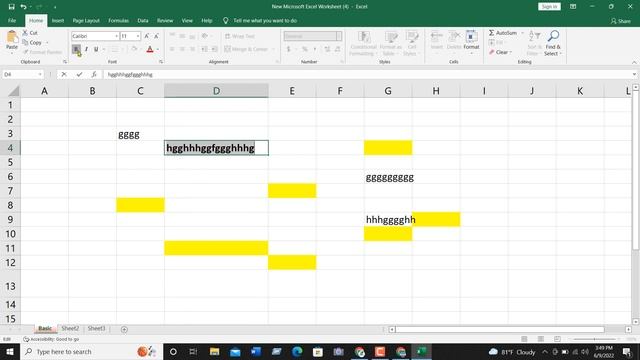Apply the red font color A
The width and height of the screenshot is (640, 360).
pos(150,49)
